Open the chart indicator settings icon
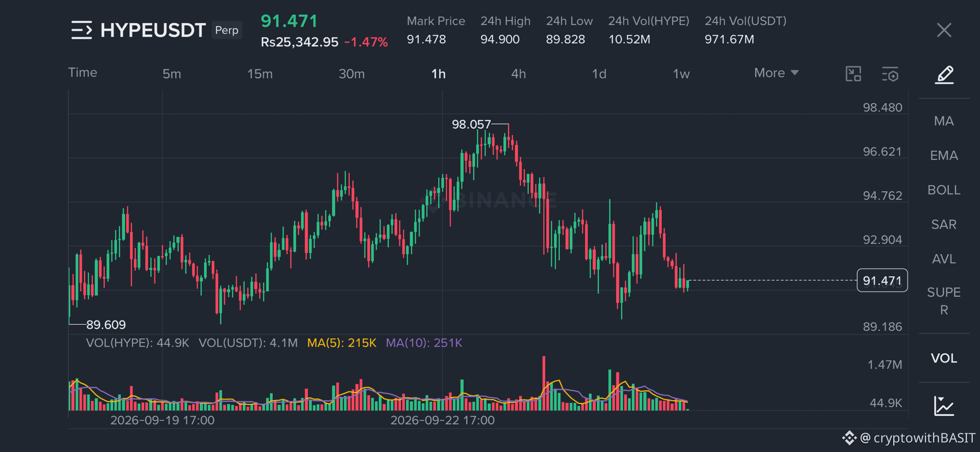Image resolution: width=980 pixels, height=452 pixels. point(890,74)
